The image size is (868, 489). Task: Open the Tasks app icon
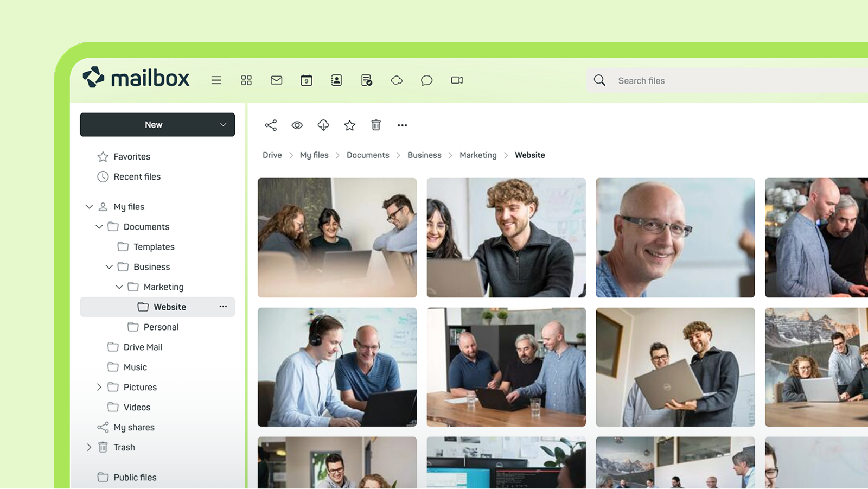tap(366, 80)
